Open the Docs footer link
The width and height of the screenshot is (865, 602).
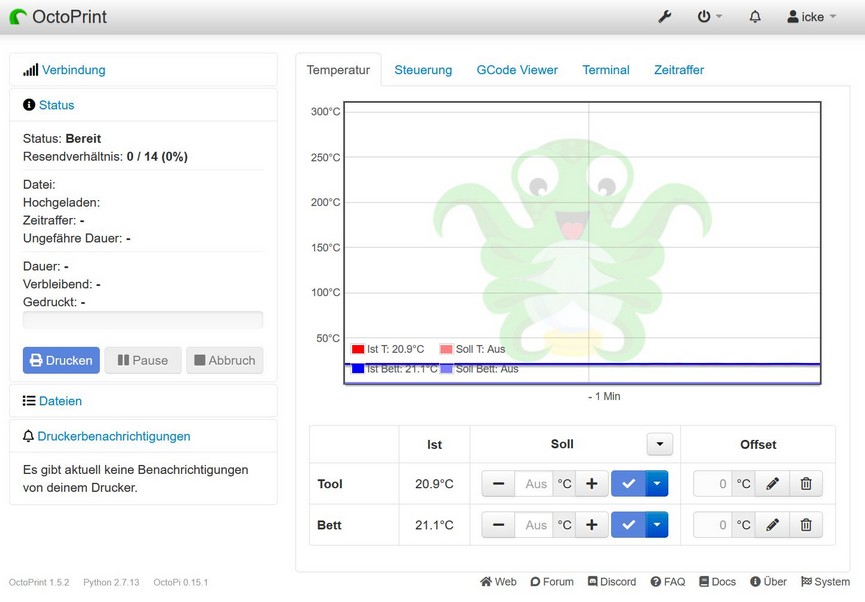(x=717, y=582)
